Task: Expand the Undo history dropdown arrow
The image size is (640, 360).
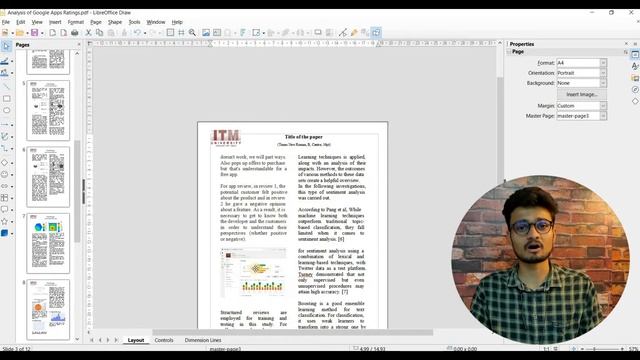Action: point(145,33)
